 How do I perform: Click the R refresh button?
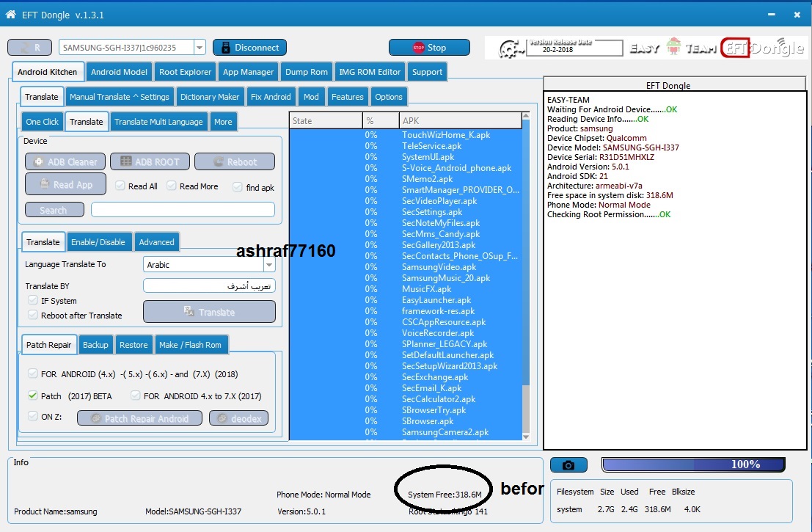(29, 47)
